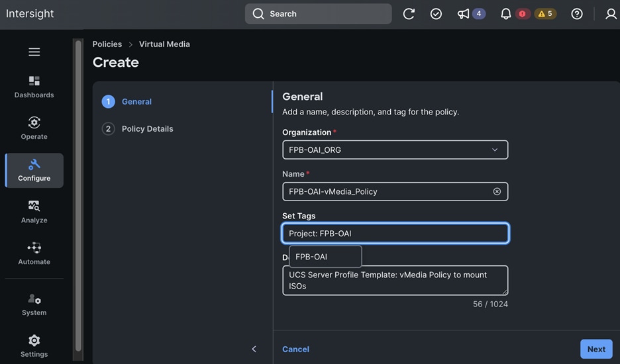620x364 pixels.
Task: Open the user profile icon
Action: [x=611, y=14]
